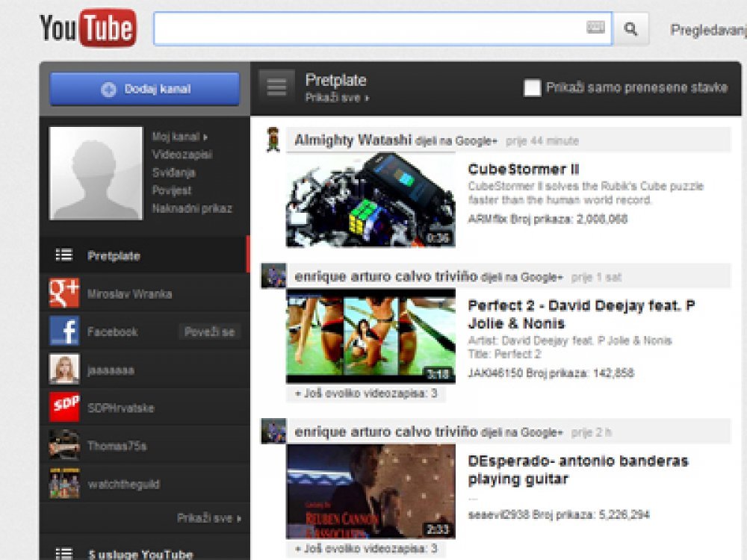Open Perfect 2 - David Deejay title
Viewport: 747px width, 560px height.
(x=581, y=314)
